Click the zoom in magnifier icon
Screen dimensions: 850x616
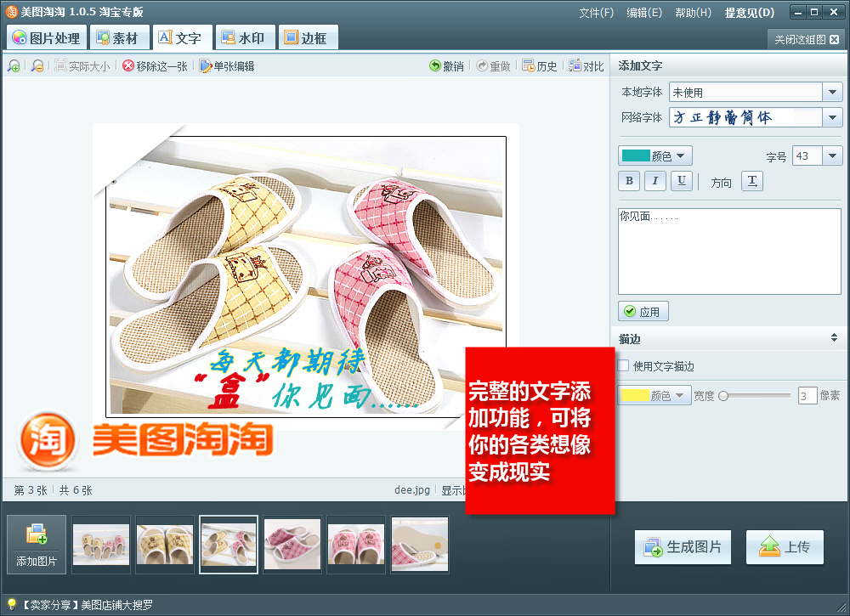(14, 66)
